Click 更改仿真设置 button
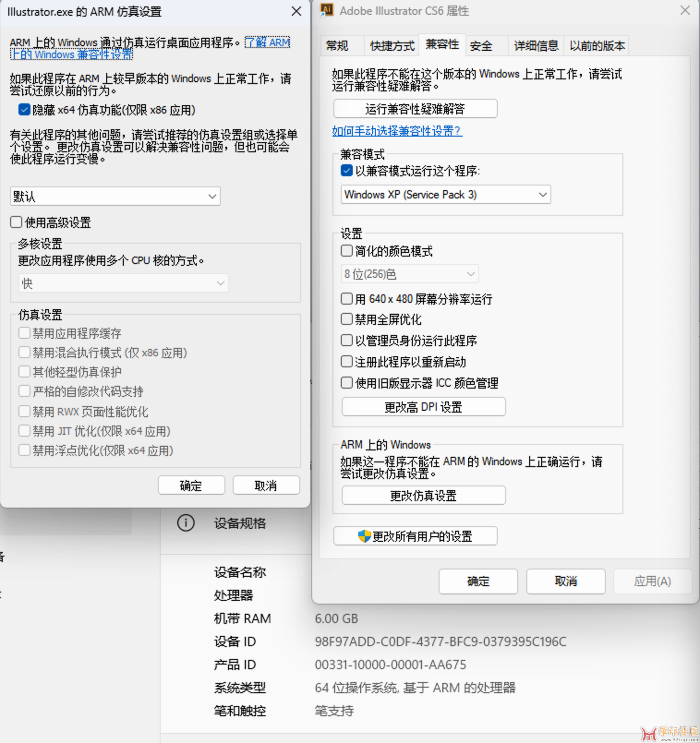 pyautogui.click(x=423, y=495)
